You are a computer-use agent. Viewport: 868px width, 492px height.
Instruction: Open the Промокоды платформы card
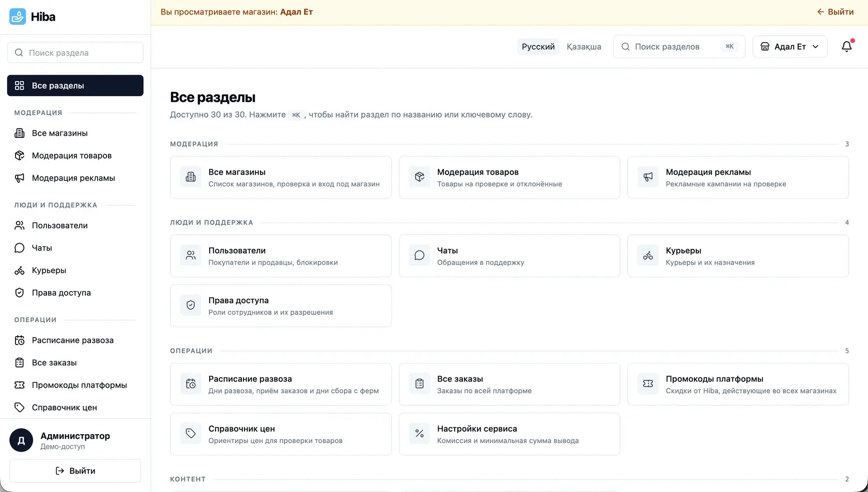[x=738, y=384]
